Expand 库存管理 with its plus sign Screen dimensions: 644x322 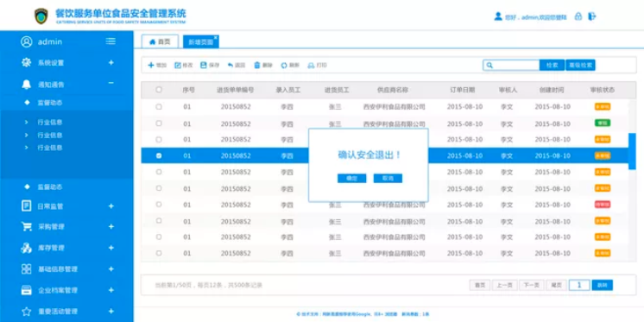(110, 248)
